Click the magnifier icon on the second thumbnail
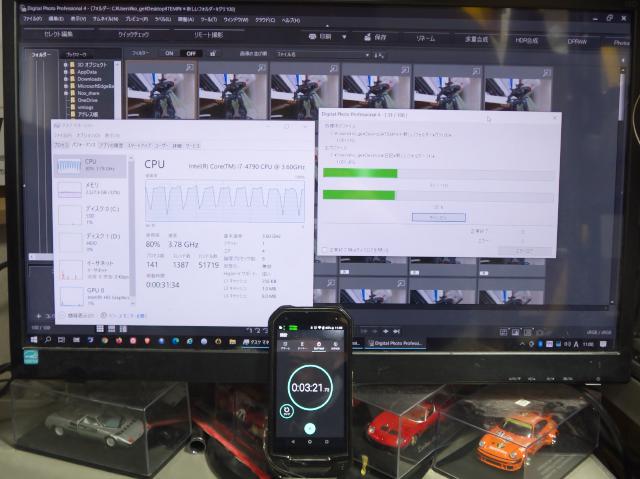This screenshot has height=479, width=640. click(261, 68)
